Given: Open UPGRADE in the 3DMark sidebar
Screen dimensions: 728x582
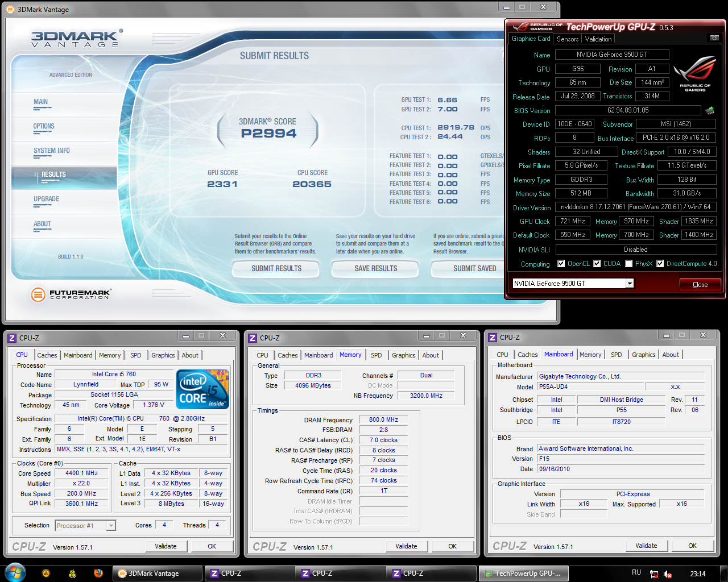Looking at the screenshot, I should pyautogui.click(x=47, y=199).
